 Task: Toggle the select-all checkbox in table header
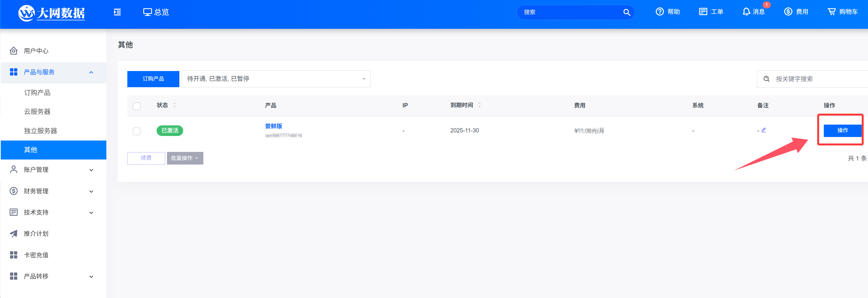tap(136, 106)
